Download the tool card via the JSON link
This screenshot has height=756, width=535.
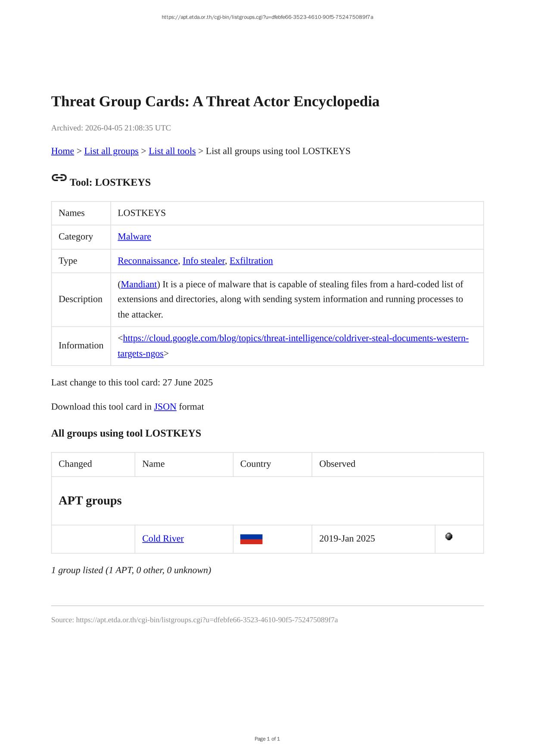coord(165,406)
